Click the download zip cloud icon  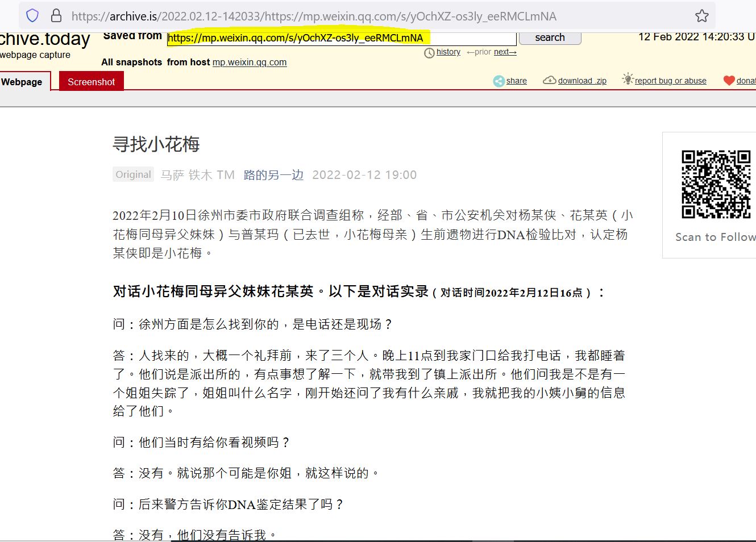point(549,81)
